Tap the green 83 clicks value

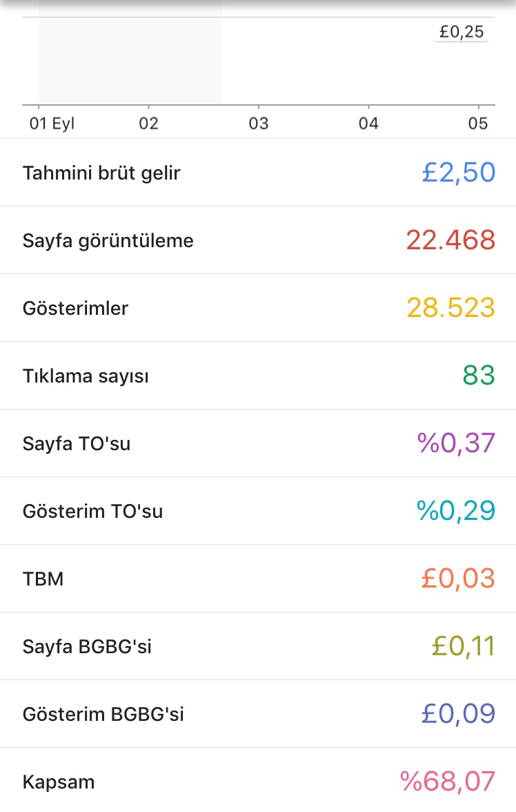(479, 376)
